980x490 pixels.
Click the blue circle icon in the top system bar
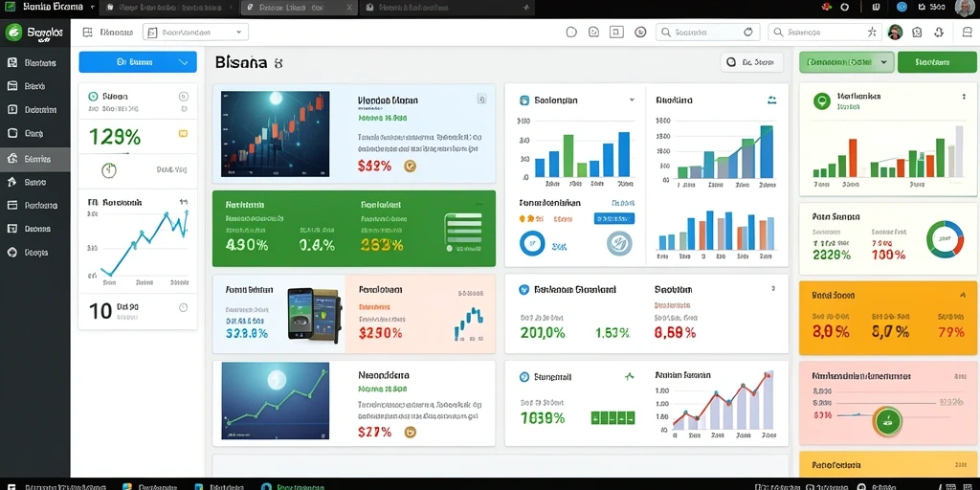point(902,7)
